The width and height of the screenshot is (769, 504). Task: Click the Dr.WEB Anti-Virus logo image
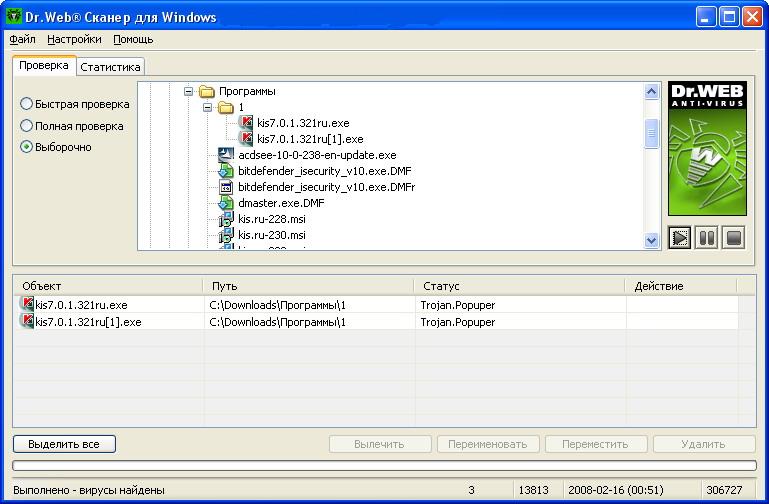click(707, 149)
